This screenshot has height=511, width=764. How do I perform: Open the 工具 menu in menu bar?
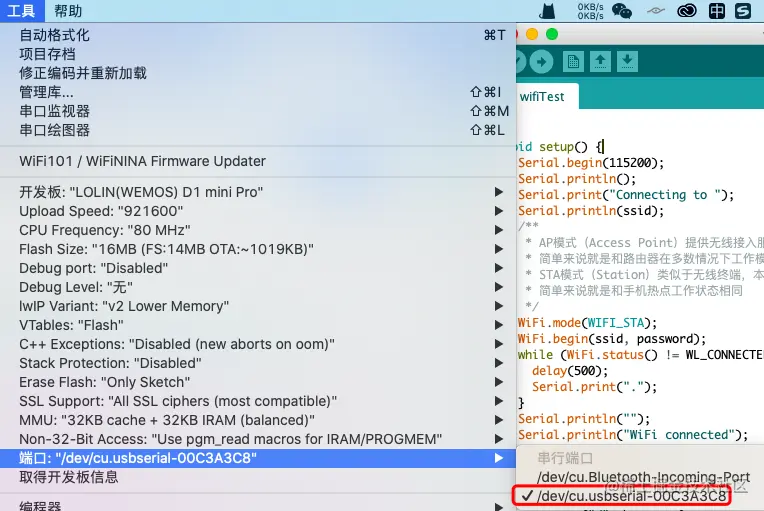point(22,11)
